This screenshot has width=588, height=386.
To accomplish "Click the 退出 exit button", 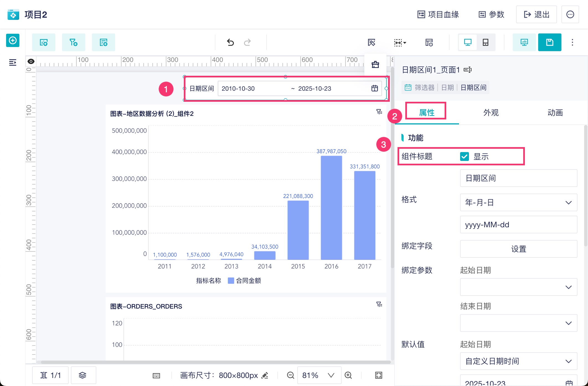I will point(536,14).
